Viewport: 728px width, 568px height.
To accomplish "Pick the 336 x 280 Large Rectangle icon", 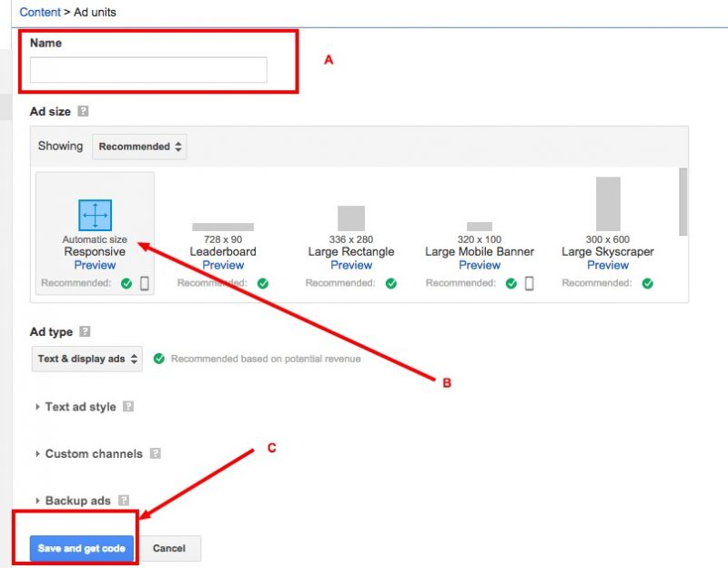I will (351, 218).
